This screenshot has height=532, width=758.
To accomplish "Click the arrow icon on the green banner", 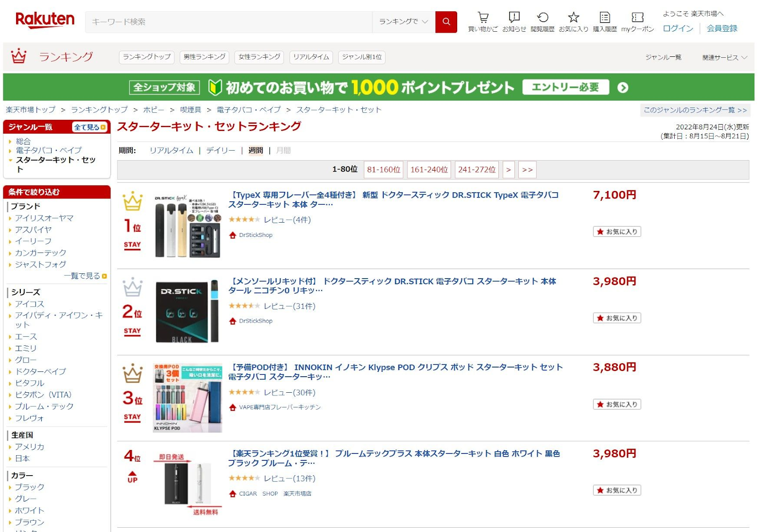I will pos(623,88).
